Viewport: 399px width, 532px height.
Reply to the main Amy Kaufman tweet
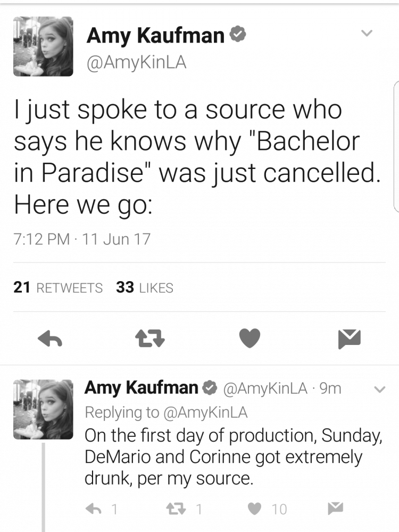(x=50, y=338)
